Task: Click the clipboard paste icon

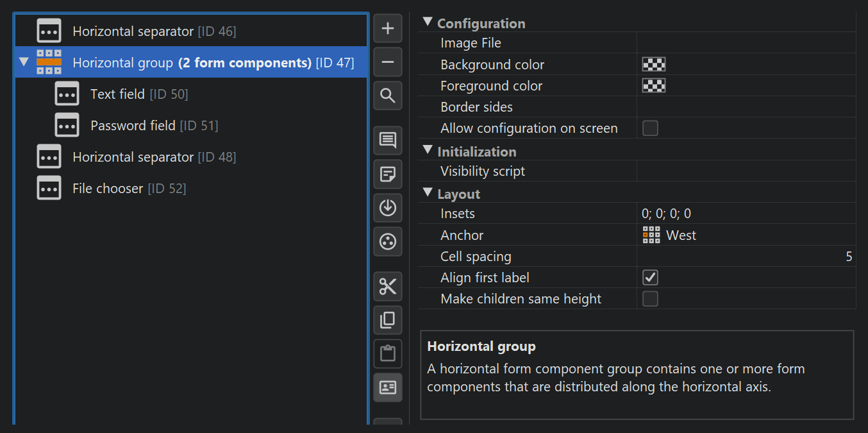Action: pyautogui.click(x=388, y=353)
